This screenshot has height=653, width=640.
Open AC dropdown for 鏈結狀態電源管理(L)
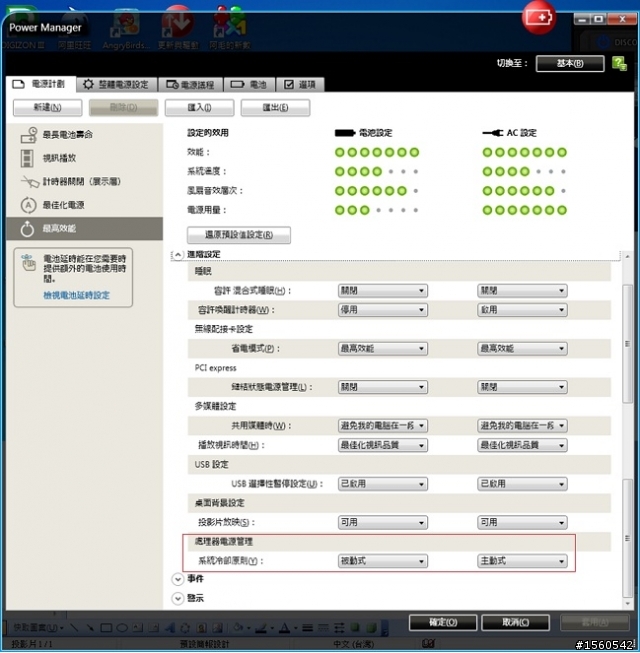click(x=522, y=387)
